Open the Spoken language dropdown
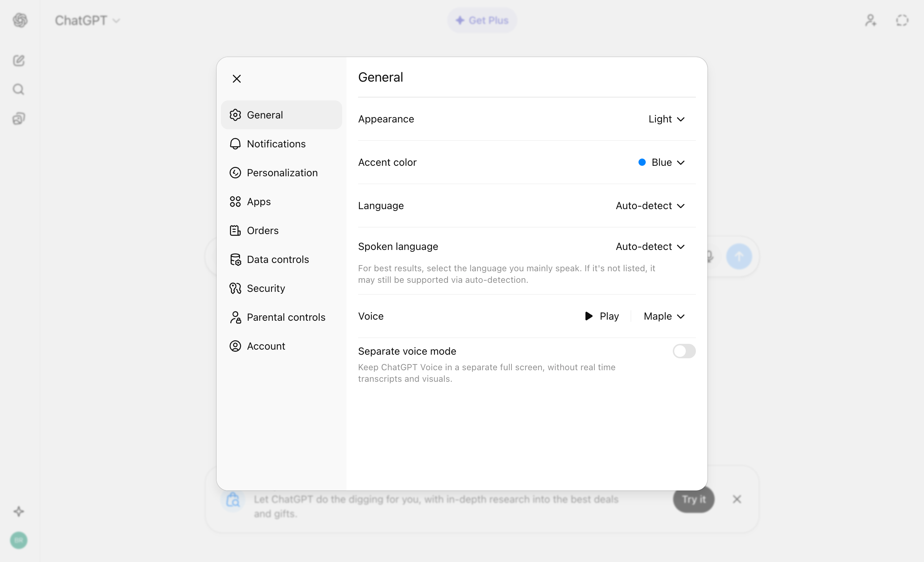This screenshot has height=562, width=924. pos(650,246)
